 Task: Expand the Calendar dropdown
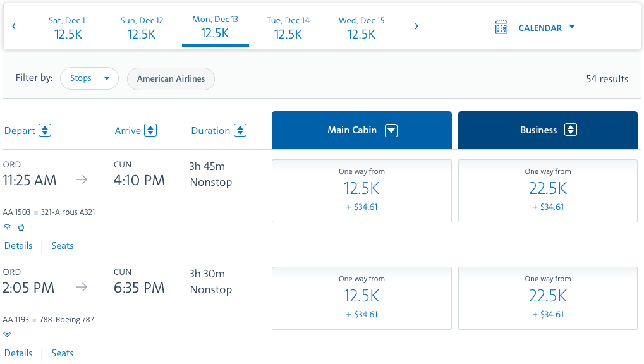[x=571, y=27]
